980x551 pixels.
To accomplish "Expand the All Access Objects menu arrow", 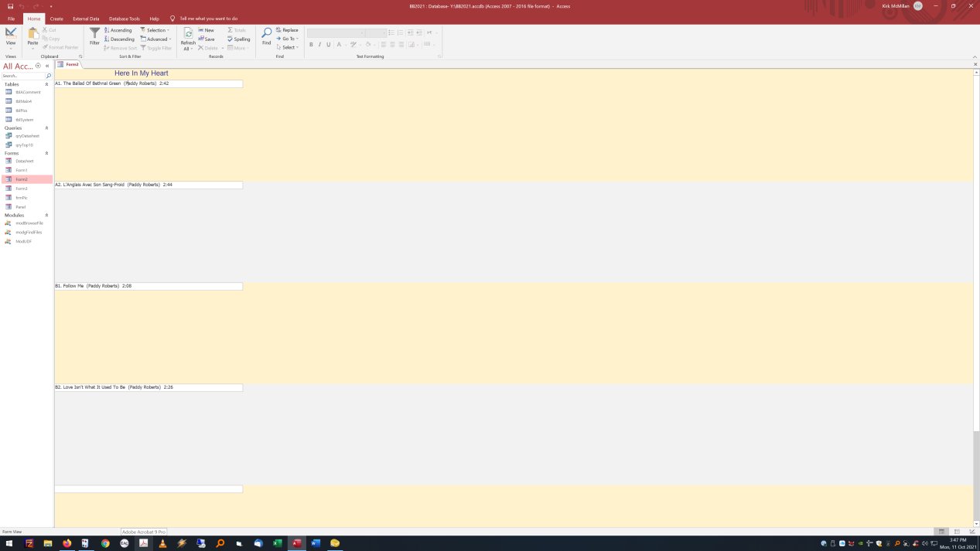I will (x=38, y=66).
